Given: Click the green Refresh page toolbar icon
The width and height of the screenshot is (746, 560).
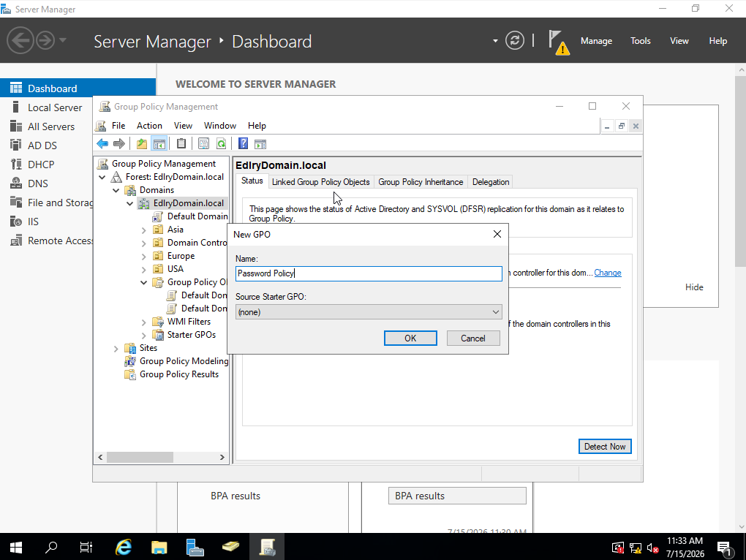Looking at the screenshot, I should tap(221, 143).
